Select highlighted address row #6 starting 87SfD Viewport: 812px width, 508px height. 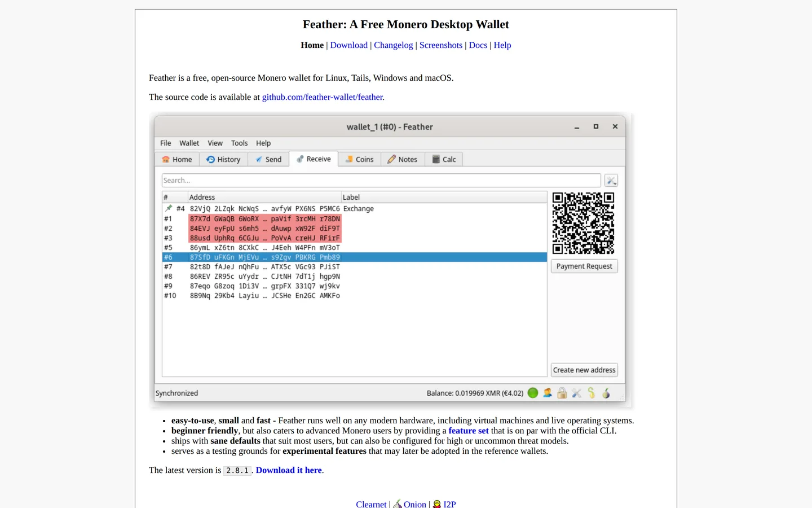pyautogui.click(x=355, y=257)
